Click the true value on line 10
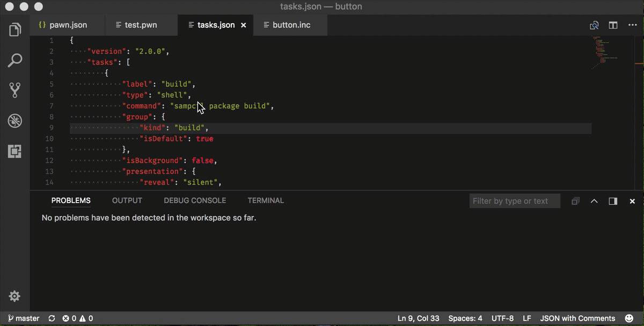This screenshot has height=326, width=644. (205, 139)
